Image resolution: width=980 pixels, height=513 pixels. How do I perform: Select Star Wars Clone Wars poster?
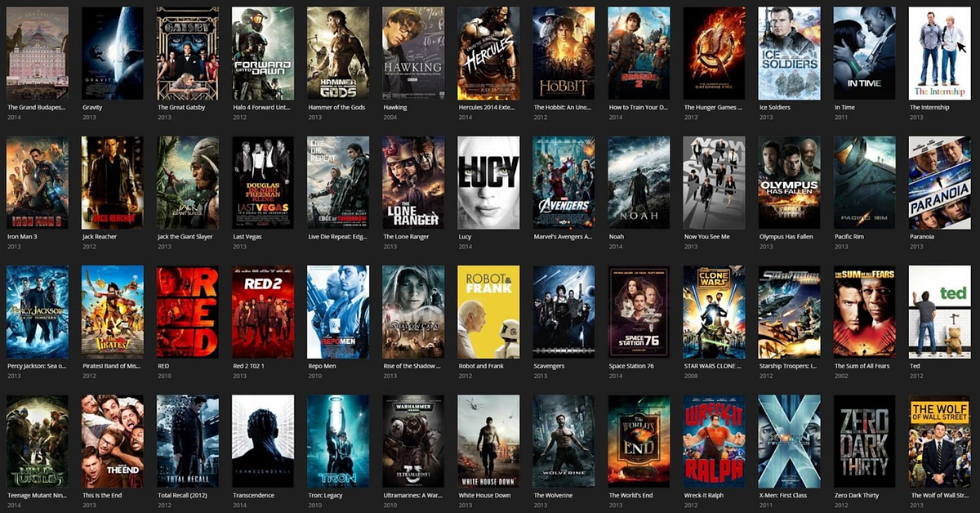tap(714, 312)
